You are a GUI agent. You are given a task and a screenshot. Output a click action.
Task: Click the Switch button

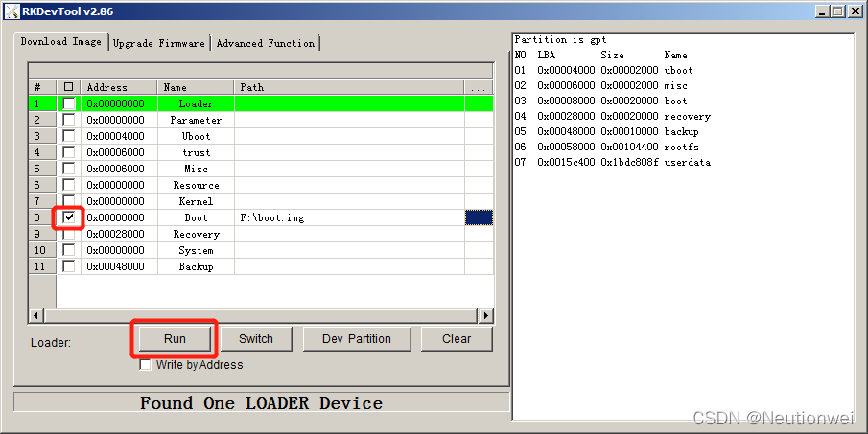pos(256,339)
